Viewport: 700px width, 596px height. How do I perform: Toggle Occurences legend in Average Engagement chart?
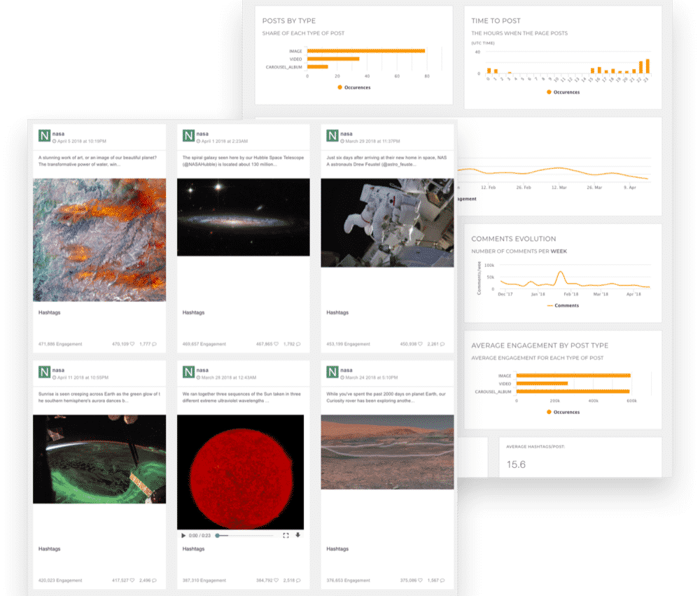pyautogui.click(x=563, y=412)
